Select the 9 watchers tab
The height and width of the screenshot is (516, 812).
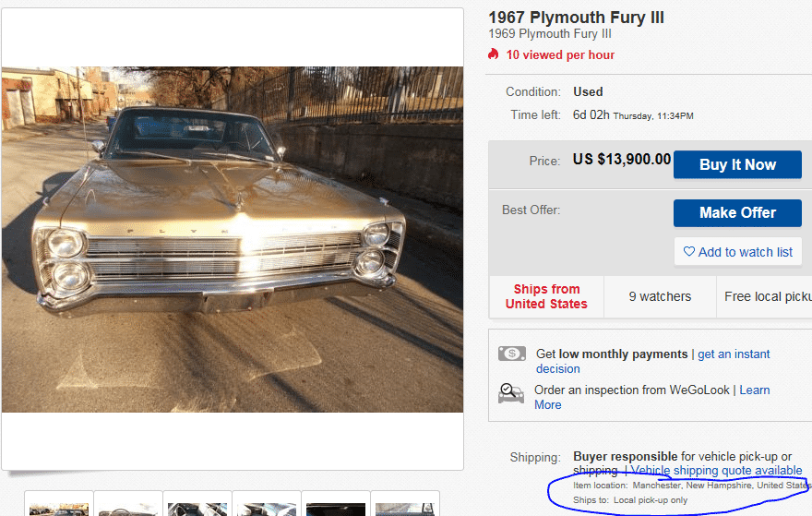pyautogui.click(x=660, y=296)
